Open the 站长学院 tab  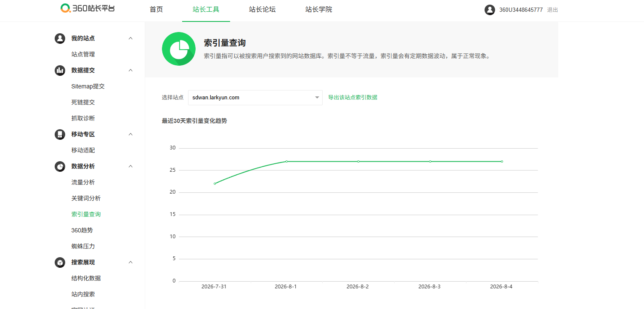coord(319,9)
